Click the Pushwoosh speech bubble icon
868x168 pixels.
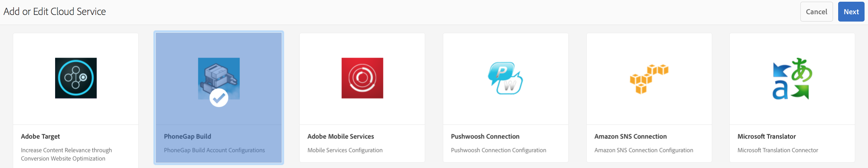[x=505, y=78]
